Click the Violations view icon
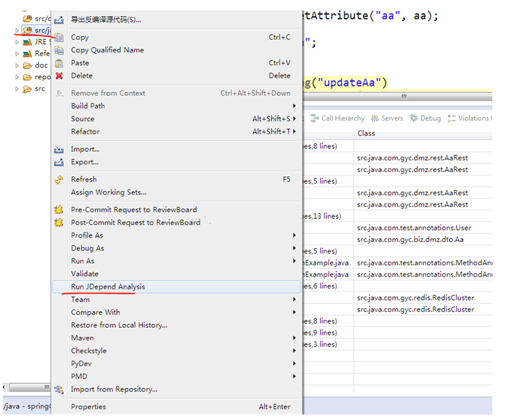Screen dimensions: 514x420 pos(451,118)
